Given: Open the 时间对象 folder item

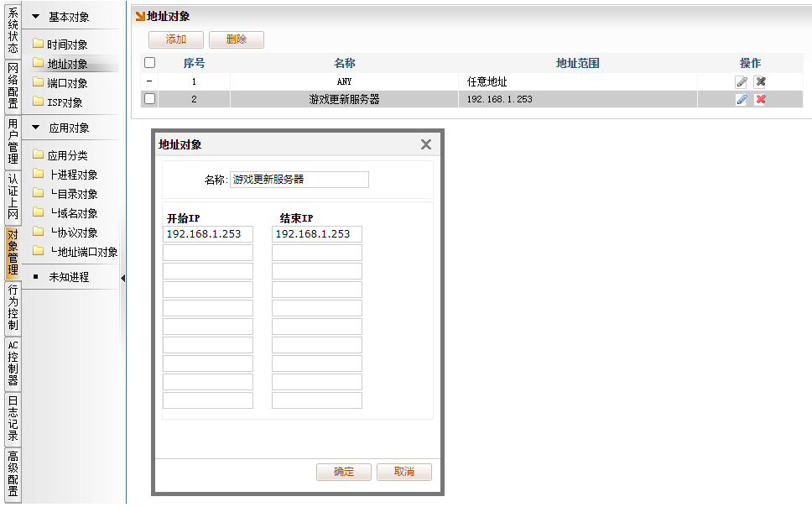Looking at the screenshot, I should click(x=66, y=44).
